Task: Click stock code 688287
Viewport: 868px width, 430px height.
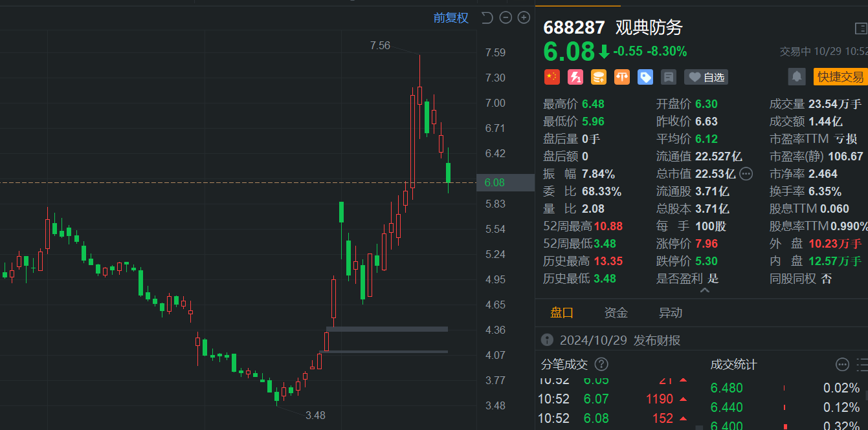Action: pos(574,28)
